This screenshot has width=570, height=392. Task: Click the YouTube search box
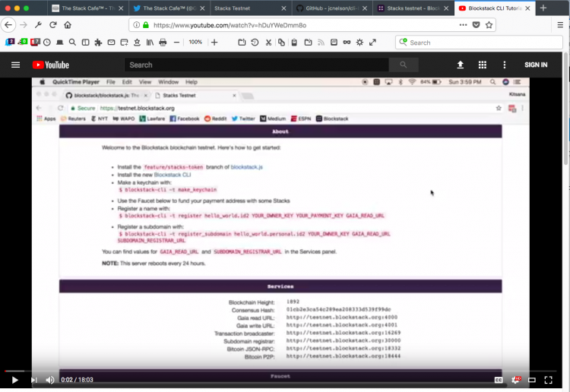click(257, 65)
